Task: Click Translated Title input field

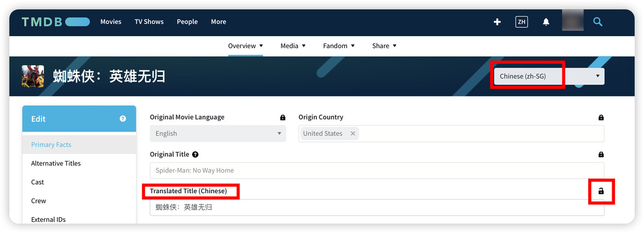Action: (x=377, y=208)
